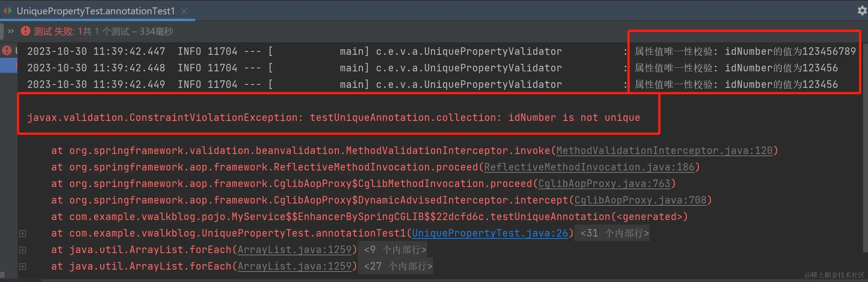868x282 pixels.
Task: Open the CglibAopProxy.java:708 link
Action: coord(640,200)
